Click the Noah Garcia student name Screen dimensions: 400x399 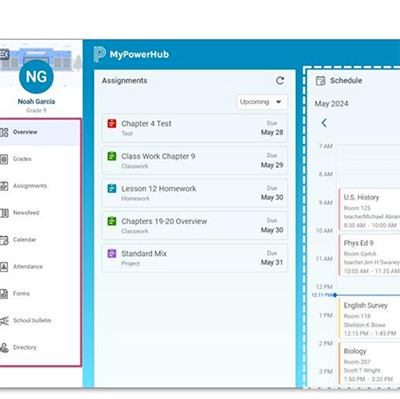point(36,102)
